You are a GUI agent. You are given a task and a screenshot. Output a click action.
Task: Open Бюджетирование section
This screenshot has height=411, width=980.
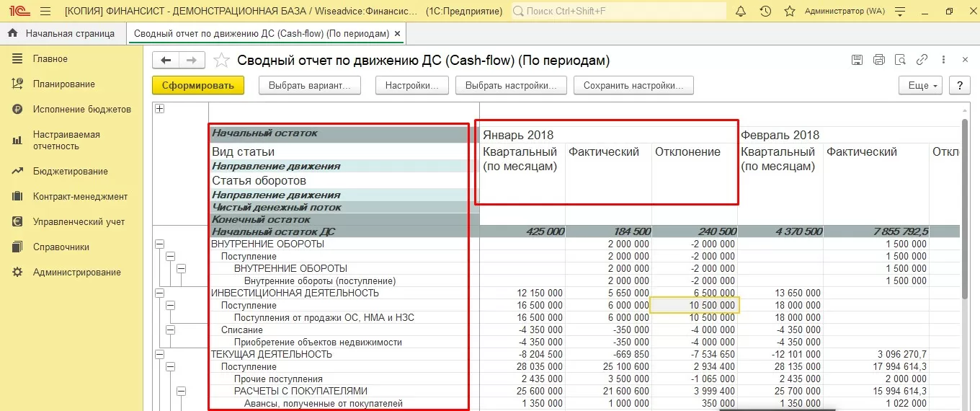point(70,171)
